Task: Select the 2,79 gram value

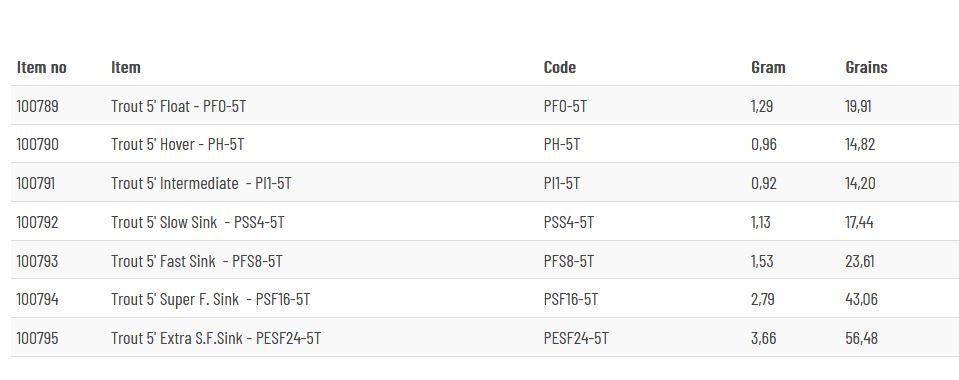Action: click(763, 299)
